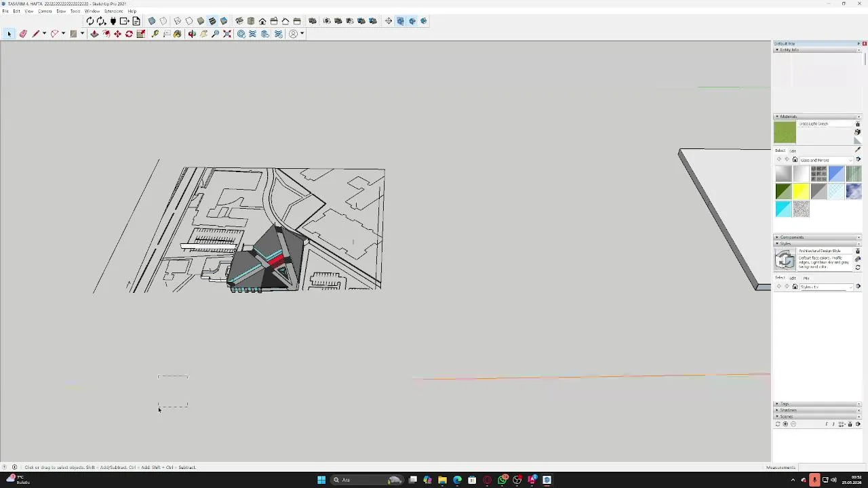Click the material name text field
The height and width of the screenshot is (488, 868).
[825, 123]
